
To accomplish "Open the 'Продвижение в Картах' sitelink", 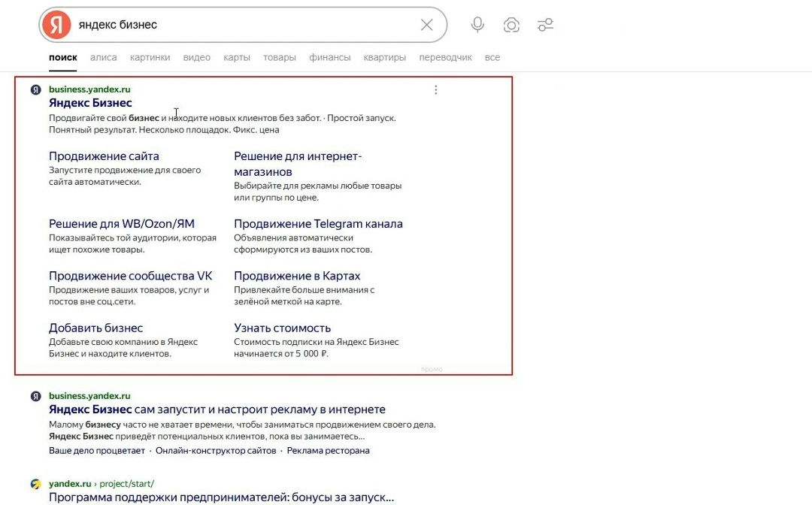I will [x=297, y=276].
